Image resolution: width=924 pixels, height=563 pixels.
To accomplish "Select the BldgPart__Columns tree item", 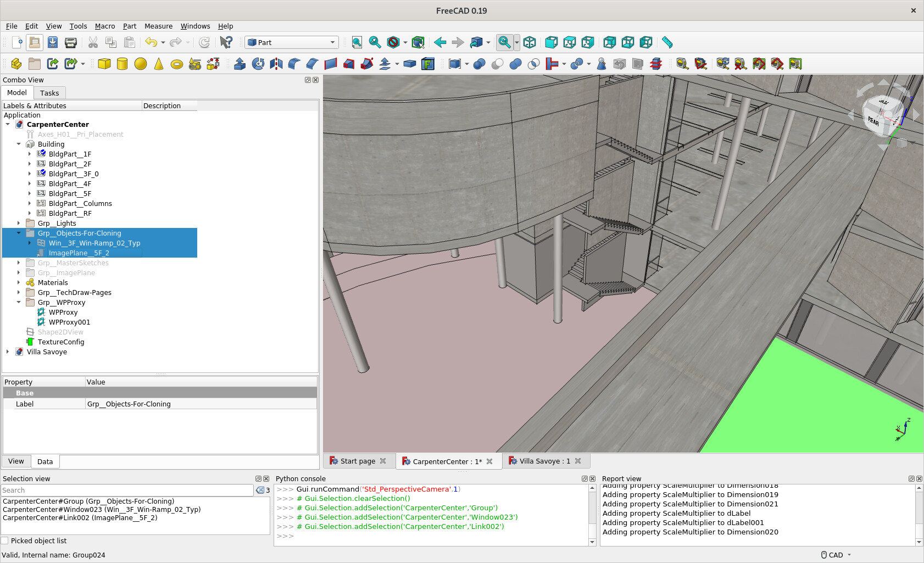I will [80, 203].
